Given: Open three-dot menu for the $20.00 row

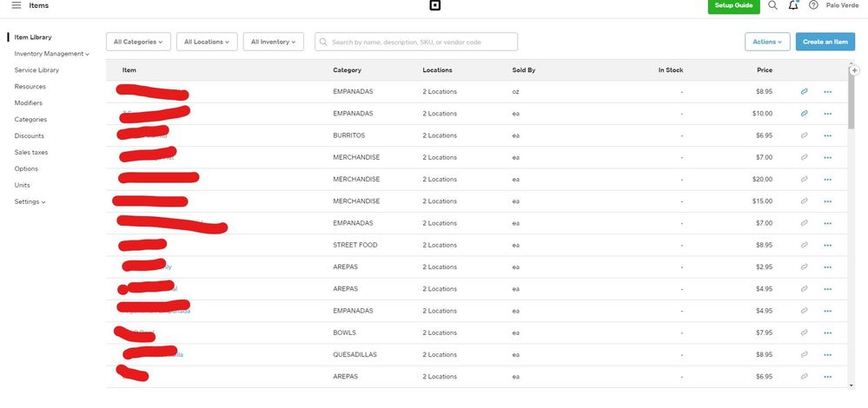Looking at the screenshot, I should coord(827,180).
